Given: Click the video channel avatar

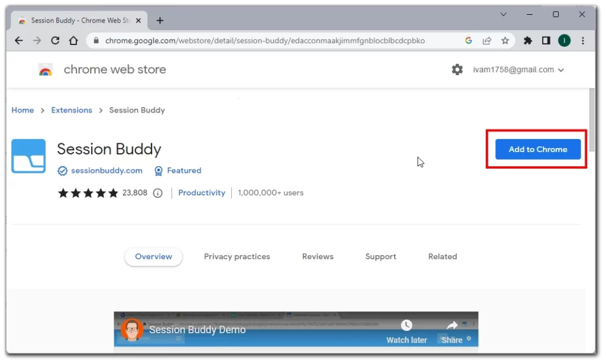Looking at the screenshot, I should tap(132, 330).
